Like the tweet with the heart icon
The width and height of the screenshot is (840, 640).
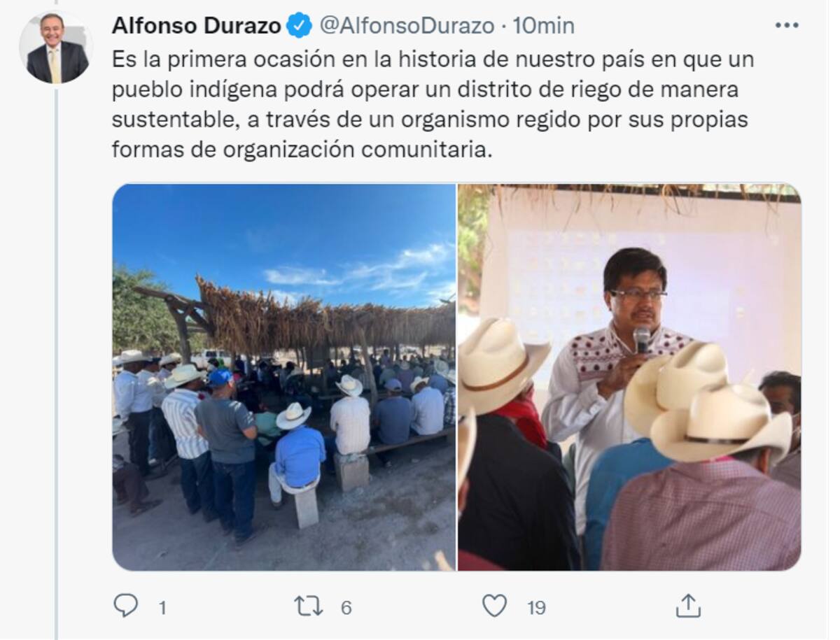pos(494,606)
